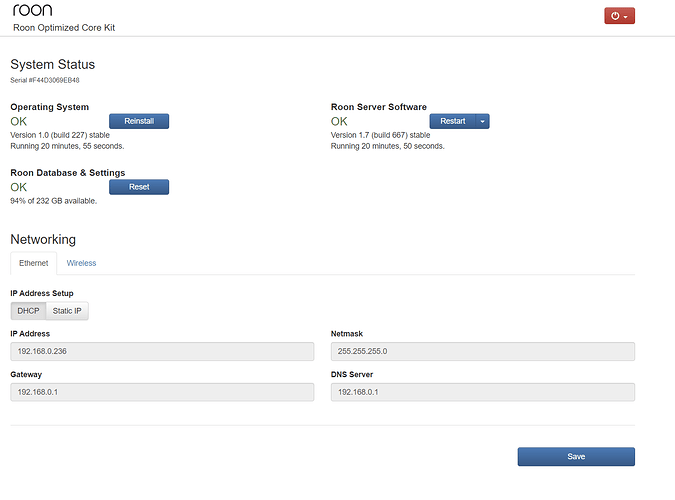This screenshot has height=500, width=675.
Task: Click 'Version 1.7 (build 667) stable' text
Action: [380, 135]
